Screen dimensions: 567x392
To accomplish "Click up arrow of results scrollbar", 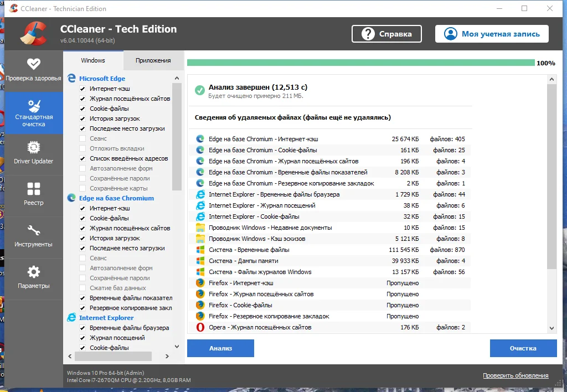I will point(551,79).
